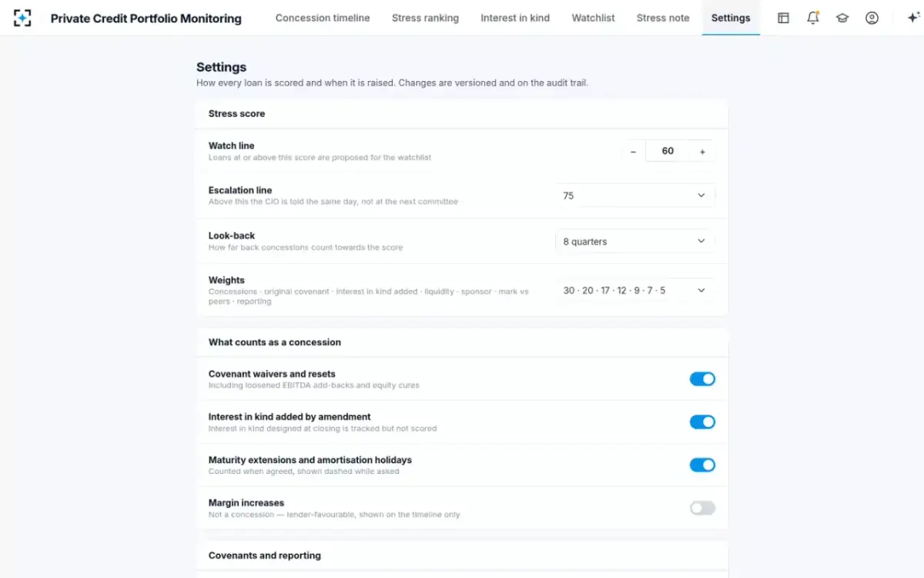Click Margin increases label text
This screenshot has height=578, width=924.
(x=246, y=502)
